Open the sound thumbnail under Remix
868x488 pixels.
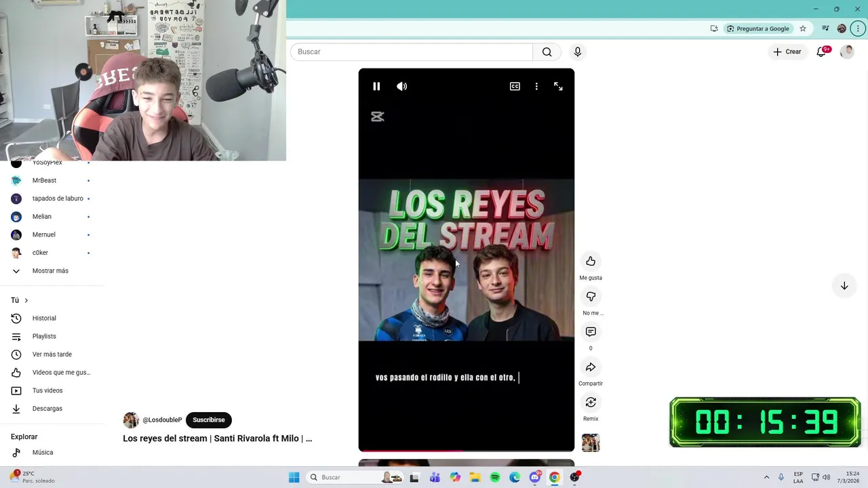[591, 443]
